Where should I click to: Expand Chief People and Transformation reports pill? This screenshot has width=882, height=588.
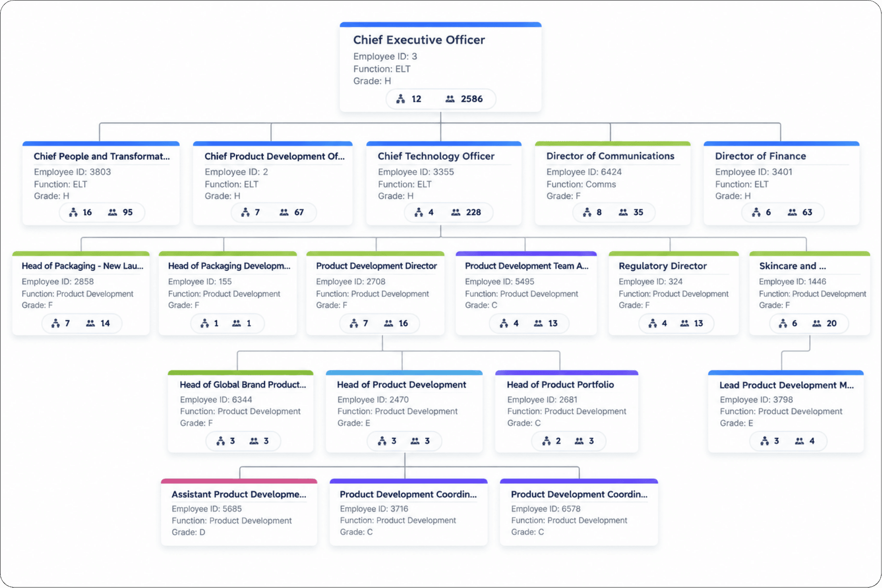[x=102, y=212]
